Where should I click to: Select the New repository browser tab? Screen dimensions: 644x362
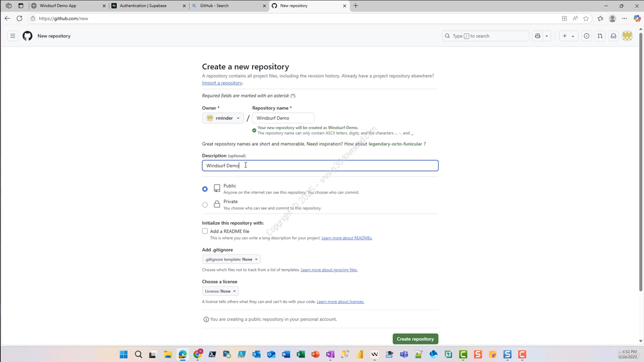309,6
